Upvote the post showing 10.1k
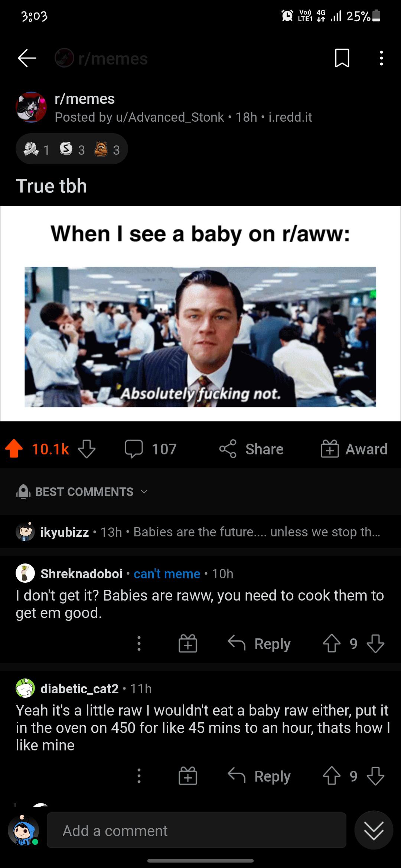 tap(14, 449)
